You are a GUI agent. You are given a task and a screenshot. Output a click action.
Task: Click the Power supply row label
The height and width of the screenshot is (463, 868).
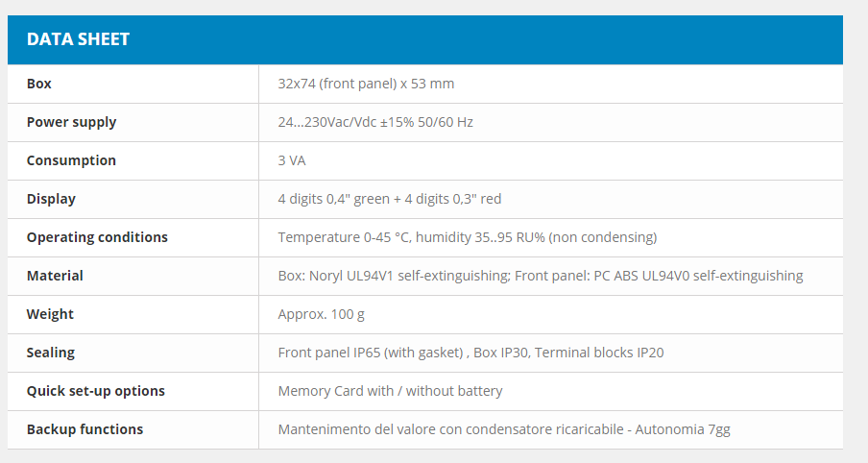point(71,122)
